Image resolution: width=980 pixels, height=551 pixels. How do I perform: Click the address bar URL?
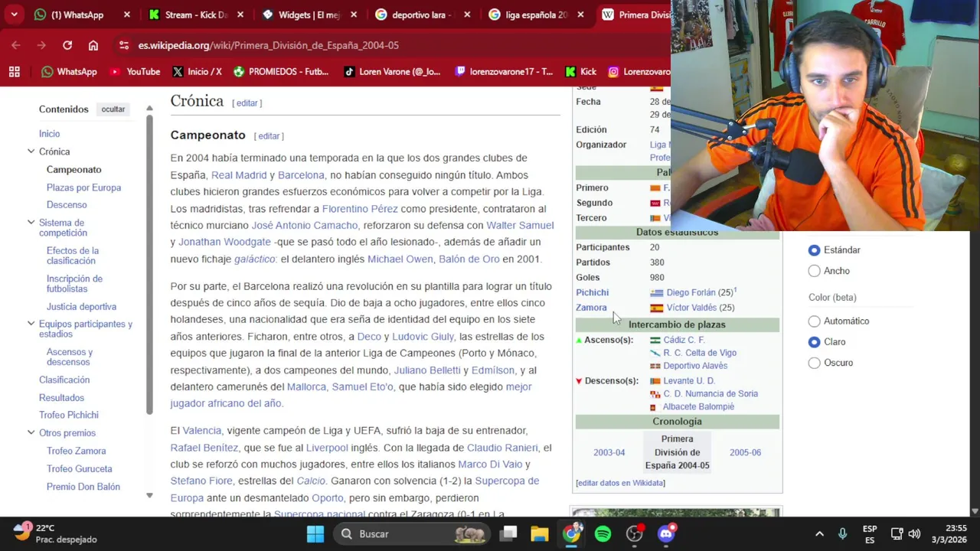coord(268,45)
